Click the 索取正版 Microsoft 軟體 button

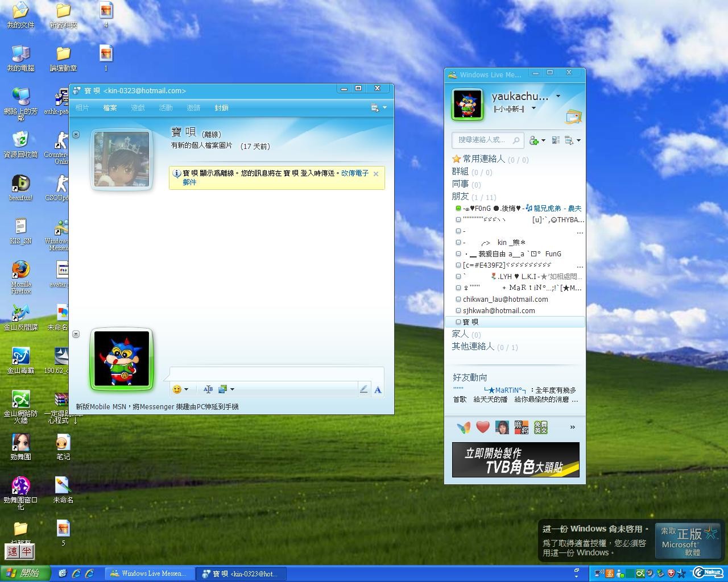pyautogui.click(x=688, y=541)
